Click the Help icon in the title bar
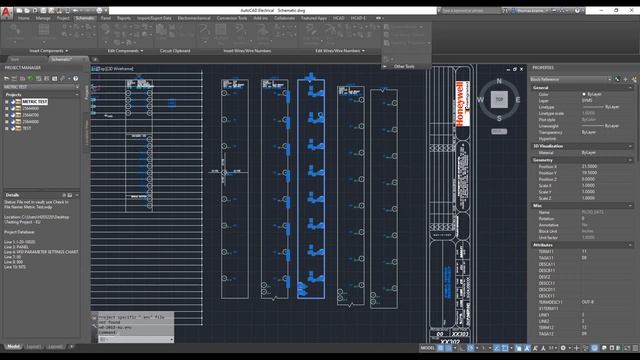Viewport: 640px width, 360px height. [x=577, y=11]
